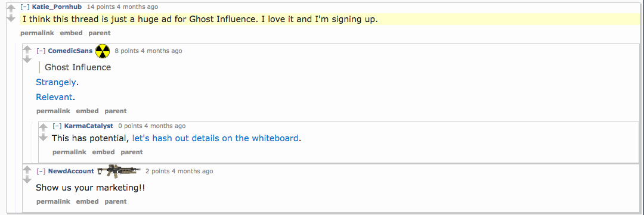Downvote KarmaCatalyst's reply
This screenshot has width=644, height=215.
click(43, 138)
